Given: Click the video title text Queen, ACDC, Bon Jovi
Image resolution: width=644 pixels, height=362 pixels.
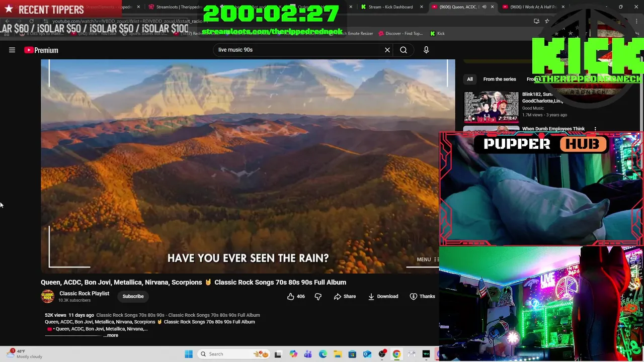Looking at the screenshot, I should tap(193, 282).
